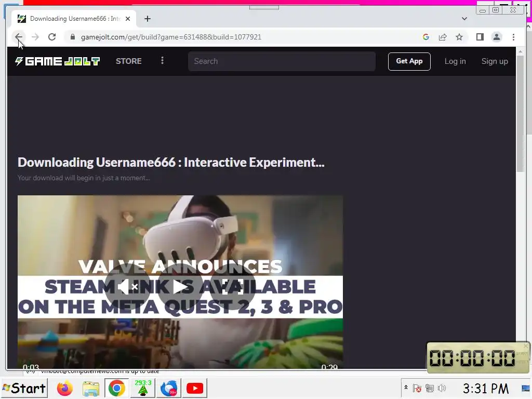Focus the Game Jolt search field

282,61
